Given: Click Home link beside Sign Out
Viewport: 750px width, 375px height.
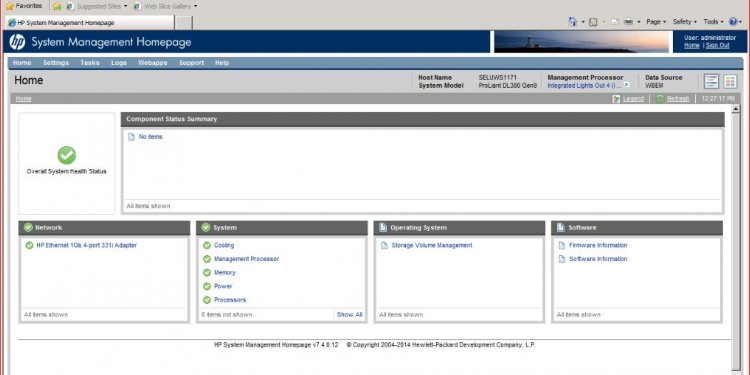Looking at the screenshot, I should [692, 45].
